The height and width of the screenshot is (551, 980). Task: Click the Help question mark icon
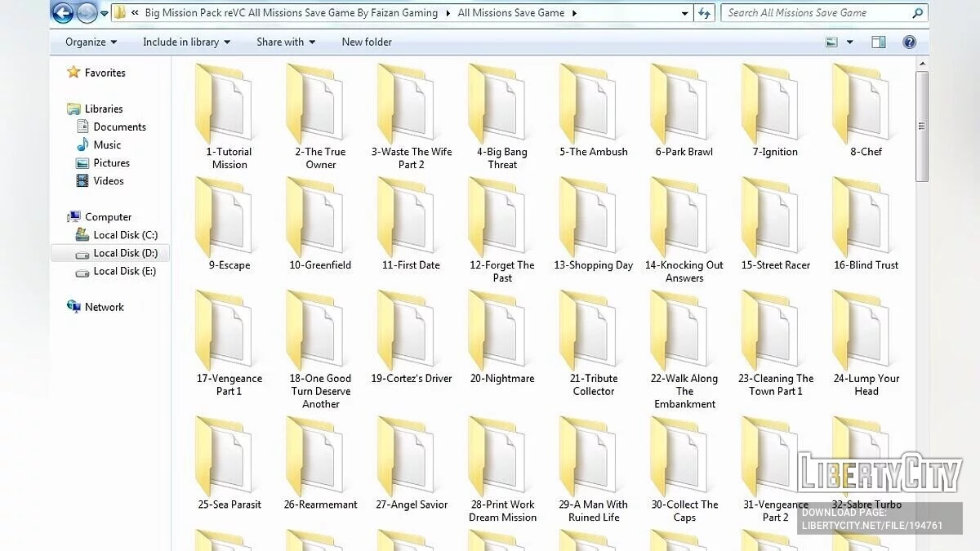click(909, 42)
